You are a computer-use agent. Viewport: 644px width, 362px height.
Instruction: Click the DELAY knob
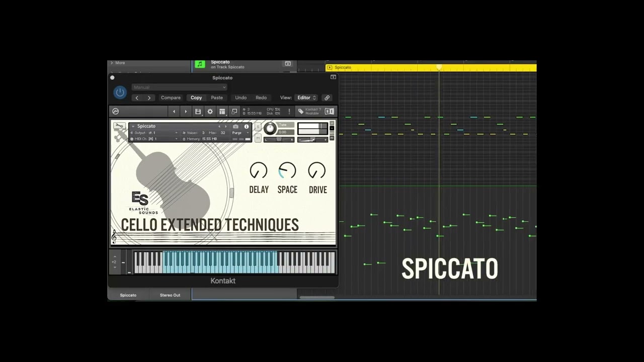click(x=259, y=171)
